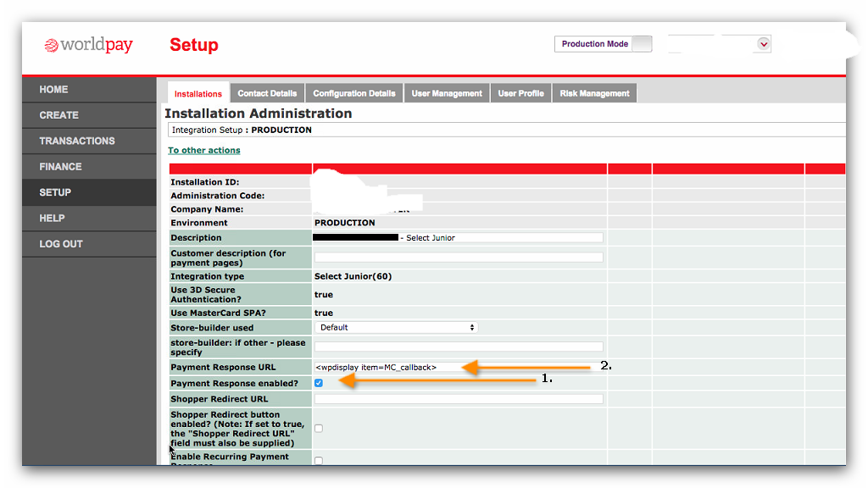868x488 pixels.
Task: Click the Shopper Redirect URL field
Action: 459,399
